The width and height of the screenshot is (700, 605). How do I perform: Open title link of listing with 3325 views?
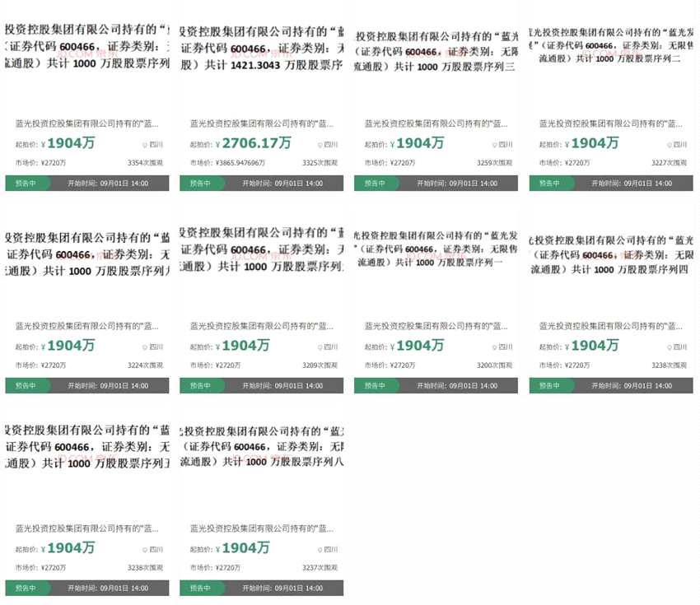[x=262, y=123]
